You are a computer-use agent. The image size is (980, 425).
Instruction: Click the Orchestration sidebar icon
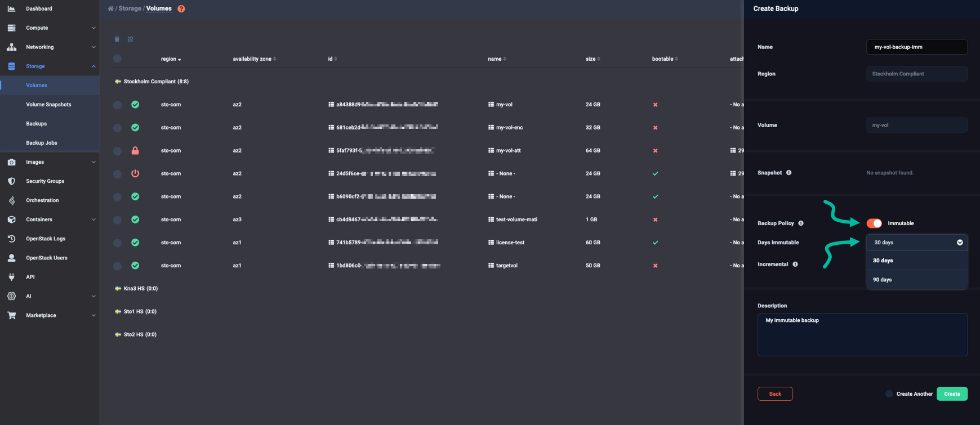pyautogui.click(x=11, y=200)
